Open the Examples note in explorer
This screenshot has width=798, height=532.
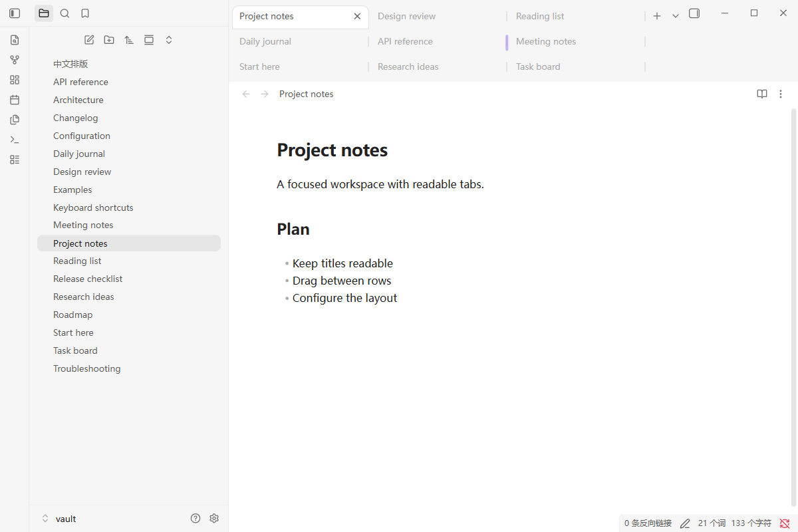(x=129, y=190)
